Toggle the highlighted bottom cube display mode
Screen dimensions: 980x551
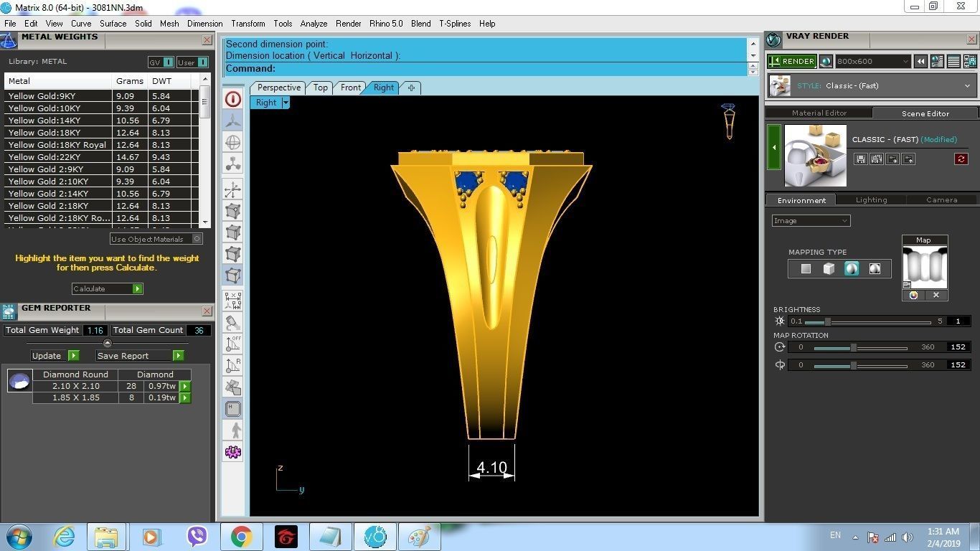[x=233, y=275]
